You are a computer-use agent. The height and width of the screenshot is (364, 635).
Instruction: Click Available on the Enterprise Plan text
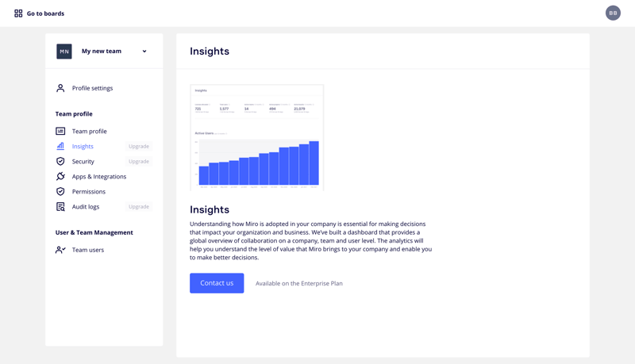pos(299,284)
